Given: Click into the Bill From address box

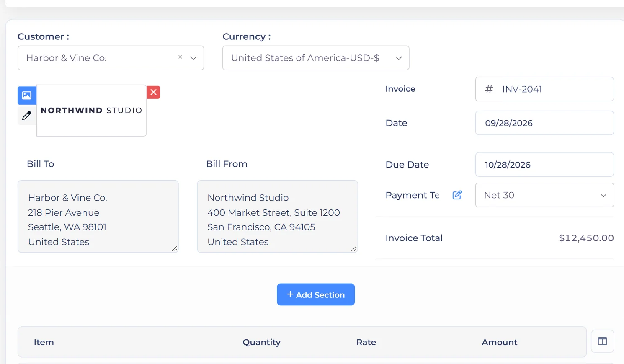Looking at the screenshot, I should pos(277,217).
